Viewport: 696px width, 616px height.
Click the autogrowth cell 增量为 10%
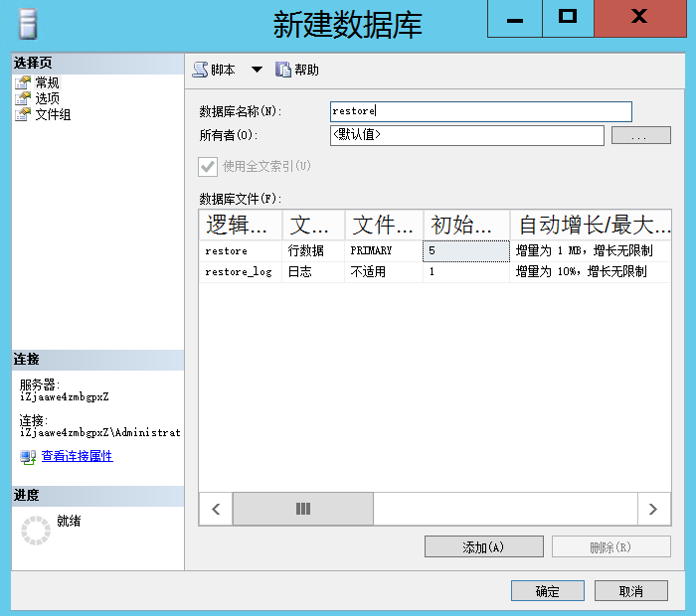click(x=591, y=272)
